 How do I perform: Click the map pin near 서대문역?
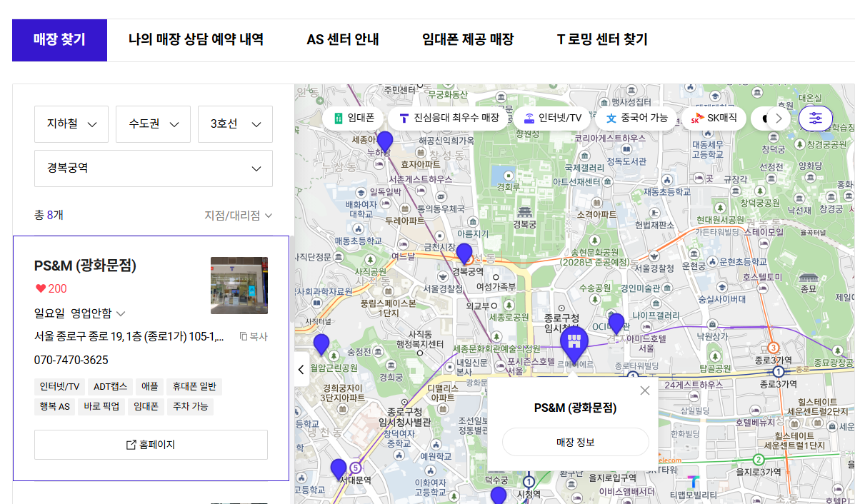[x=339, y=470]
